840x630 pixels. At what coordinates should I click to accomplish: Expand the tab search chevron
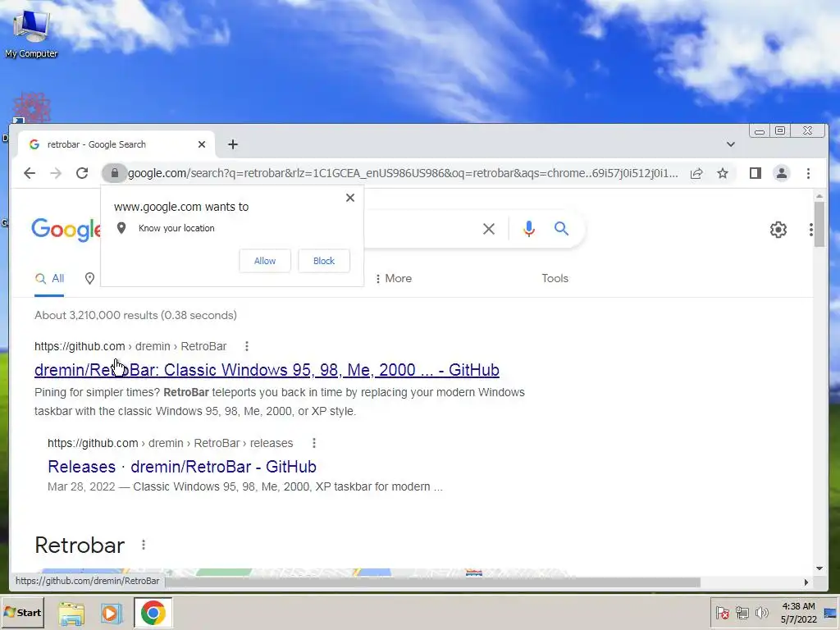click(730, 144)
